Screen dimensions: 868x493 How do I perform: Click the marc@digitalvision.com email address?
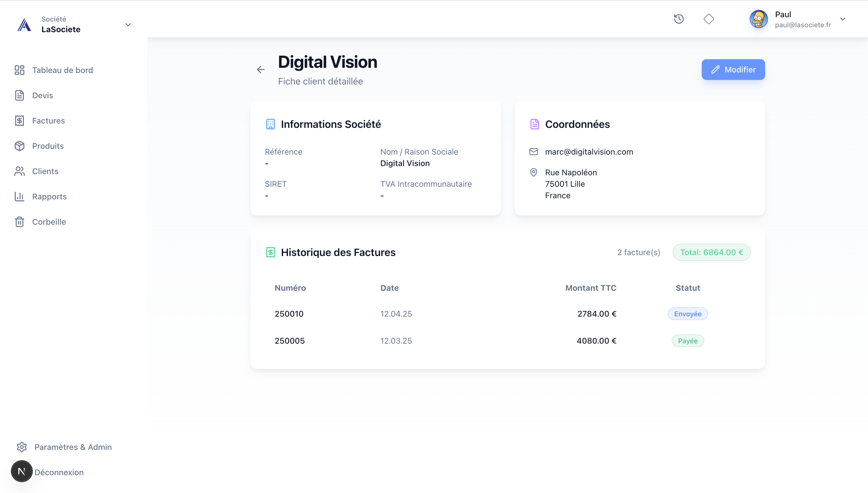pyautogui.click(x=589, y=152)
